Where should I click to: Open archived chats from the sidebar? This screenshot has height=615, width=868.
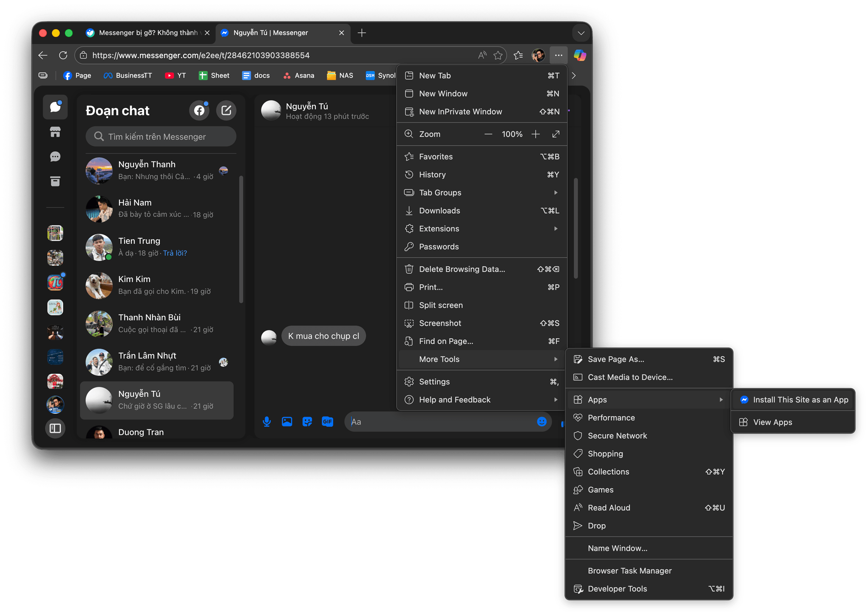55,181
